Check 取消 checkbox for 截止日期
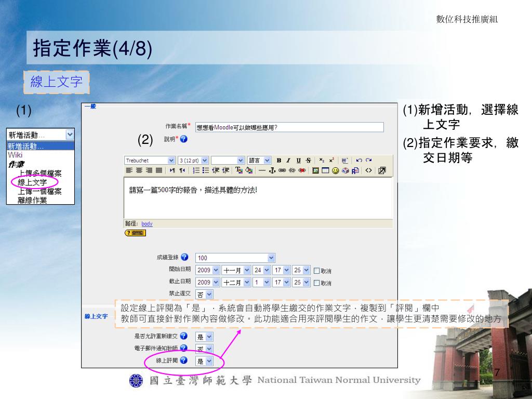 [316, 283]
